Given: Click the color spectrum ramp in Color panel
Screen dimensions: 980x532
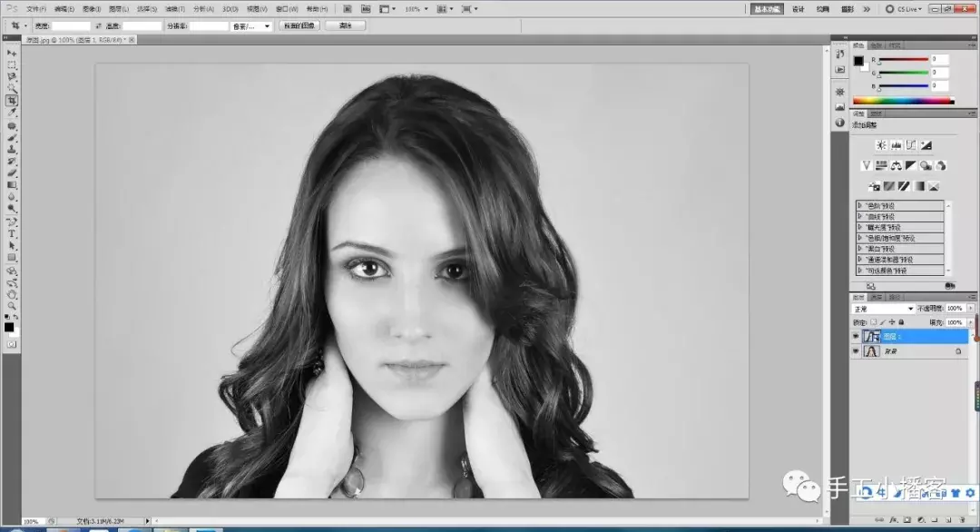Looking at the screenshot, I should [903, 101].
